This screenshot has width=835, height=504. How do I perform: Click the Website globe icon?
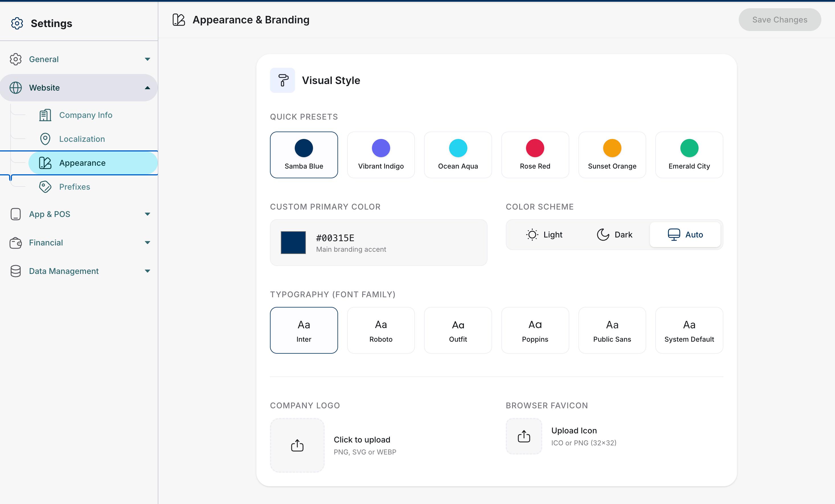click(x=16, y=88)
